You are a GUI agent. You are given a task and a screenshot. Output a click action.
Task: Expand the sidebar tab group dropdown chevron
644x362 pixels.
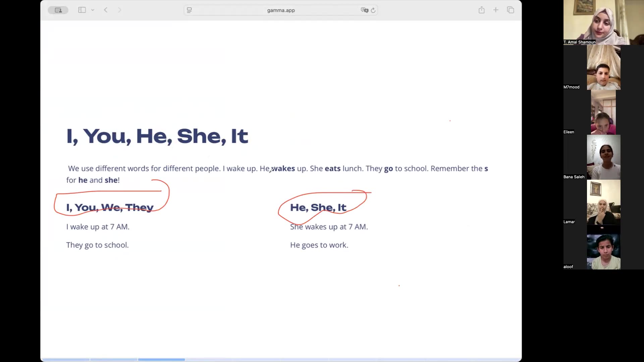click(93, 10)
